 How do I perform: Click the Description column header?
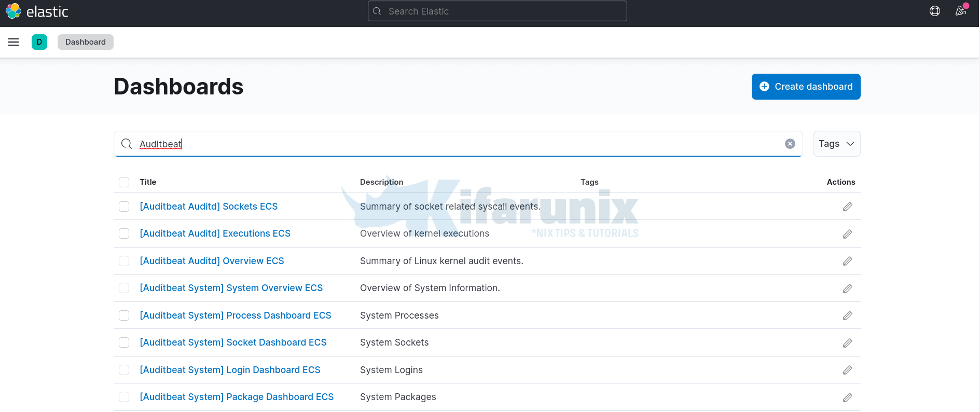point(381,182)
